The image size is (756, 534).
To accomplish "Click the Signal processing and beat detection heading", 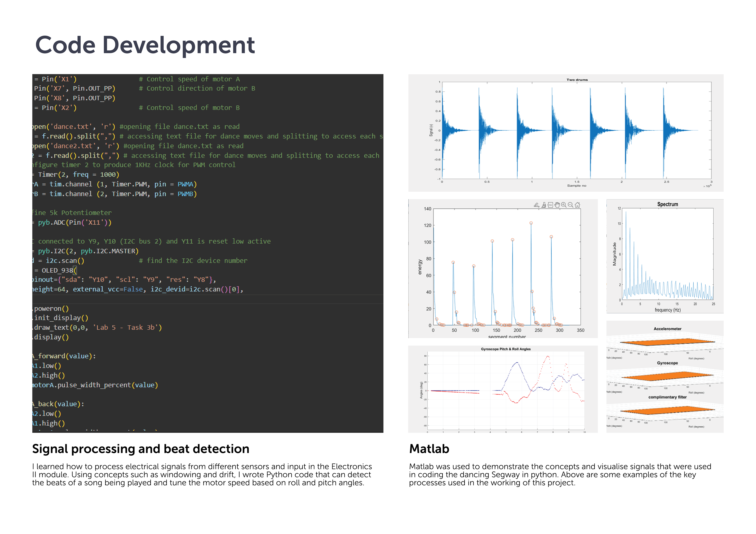I will (141, 449).
